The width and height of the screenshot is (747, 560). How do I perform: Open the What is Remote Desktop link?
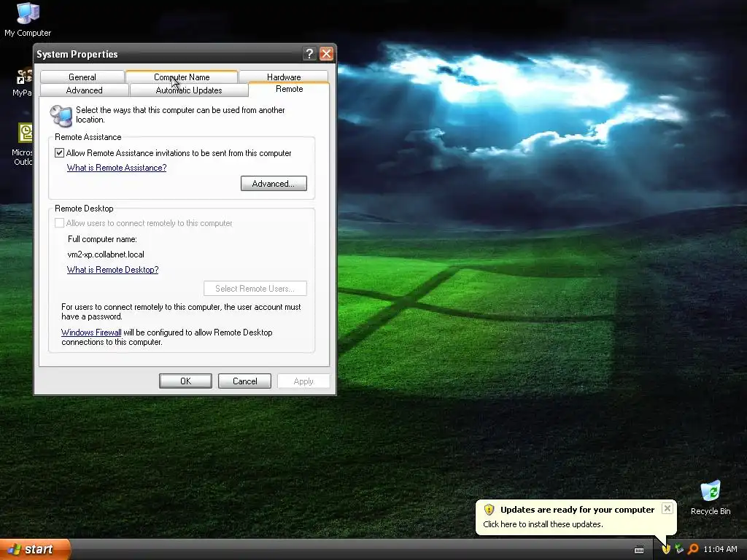click(x=112, y=270)
